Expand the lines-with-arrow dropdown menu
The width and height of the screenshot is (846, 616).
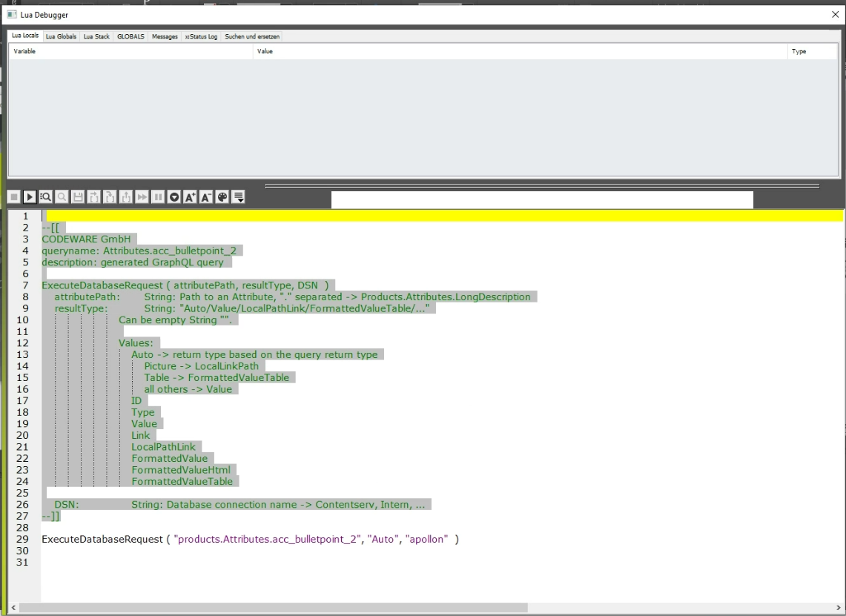[239, 197]
